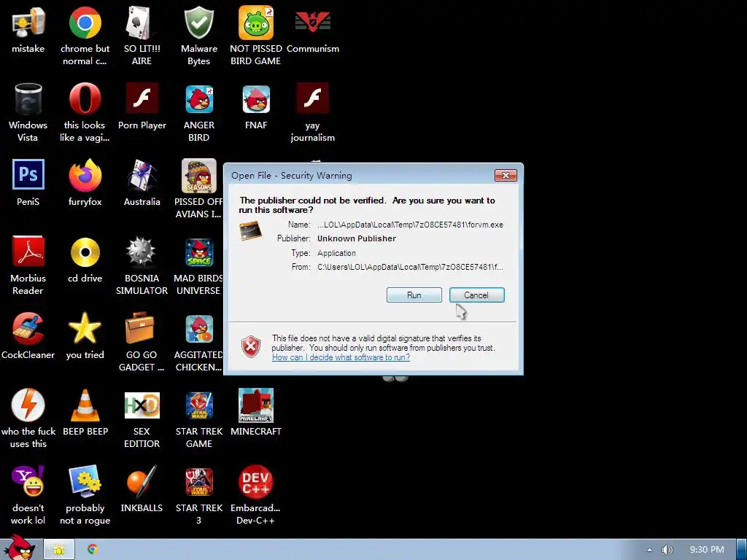Show hidden tray icons arrow
This screenshot has width=747, height=560.
tap(649, 550)
